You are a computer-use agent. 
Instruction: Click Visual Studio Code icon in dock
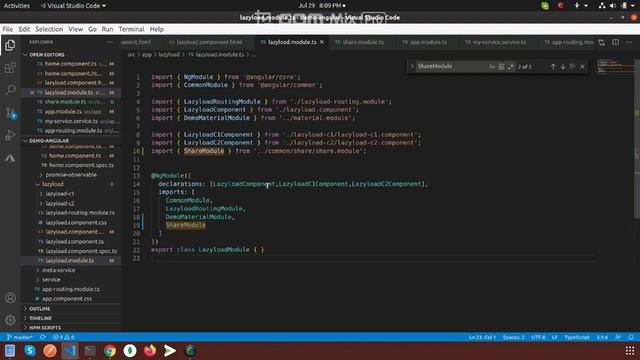point(70,351)
